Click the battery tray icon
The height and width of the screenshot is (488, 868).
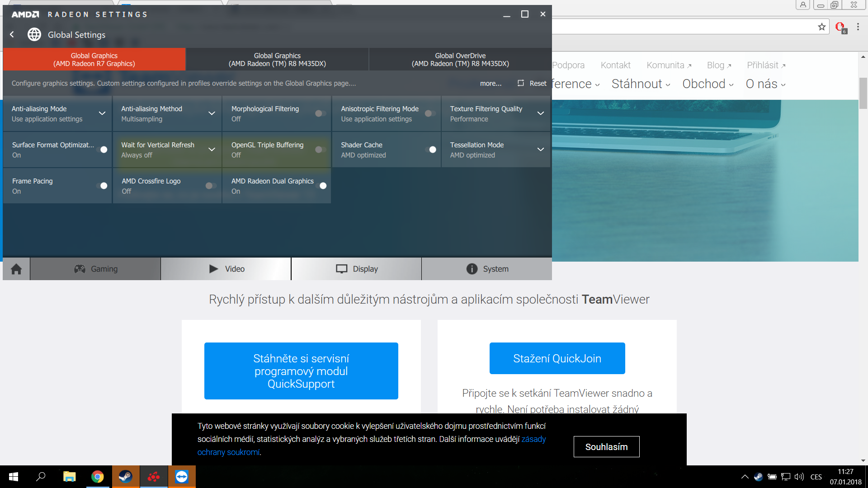(772, 477)
